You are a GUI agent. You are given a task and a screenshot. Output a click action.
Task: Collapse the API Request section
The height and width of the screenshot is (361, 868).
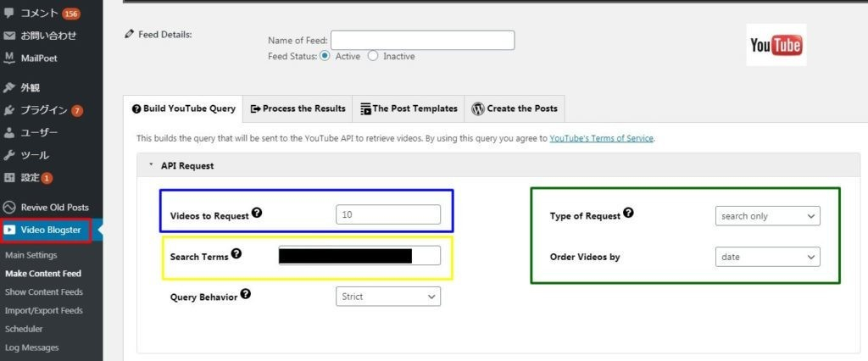151,165
